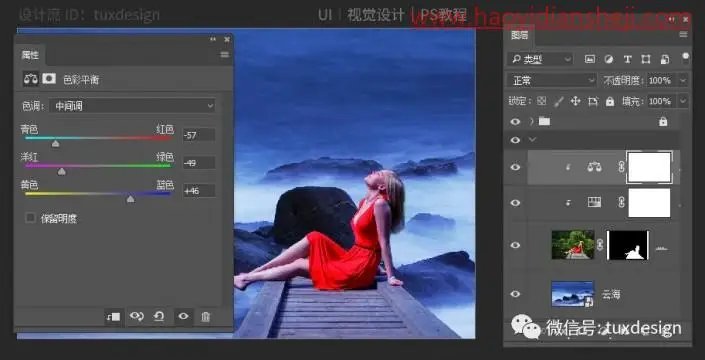Switch to the 属性 tab
The height and width of the screenshot is (360, 705).
30,55
